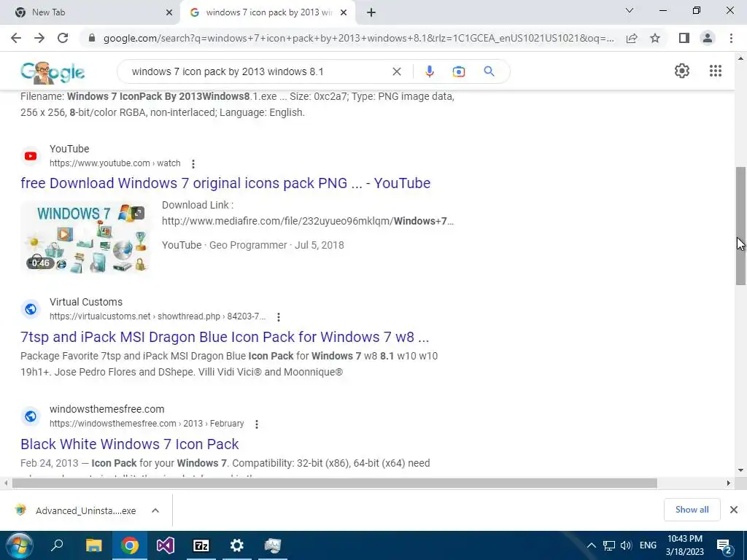Close the Google search results tab

click(x=344, y=13)
